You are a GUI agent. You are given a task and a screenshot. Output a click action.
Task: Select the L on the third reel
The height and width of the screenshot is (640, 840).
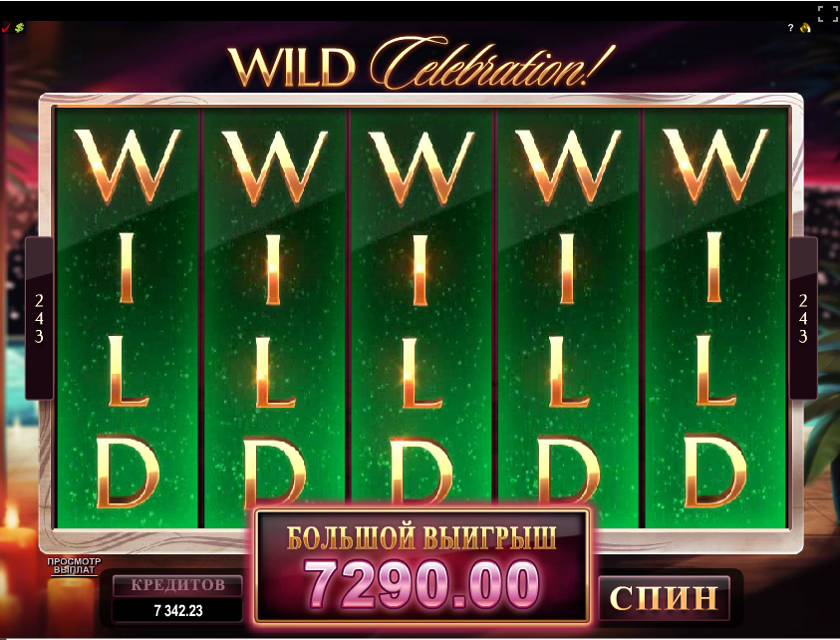421,373
